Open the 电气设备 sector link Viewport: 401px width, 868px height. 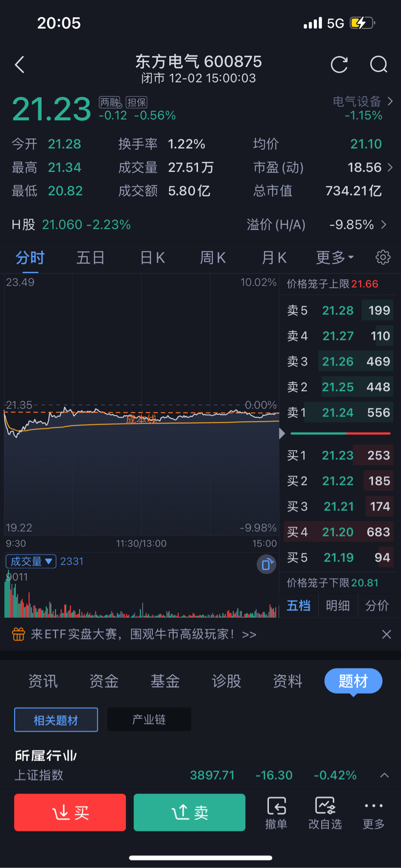[x=362, y=101]
